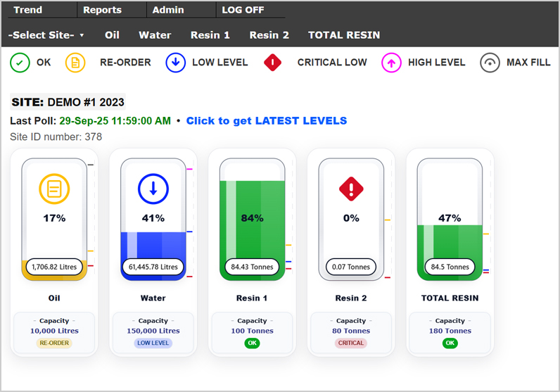Click LOG OFF in top menu
Viewport: 560px width, 392px height.
[x=243, y=10]
